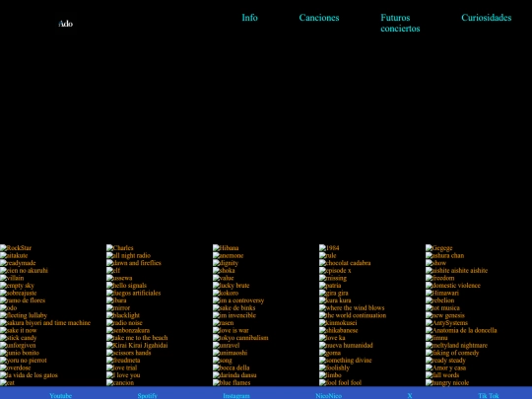
Task: Click the 1984 song image
Action: point(329,248)
